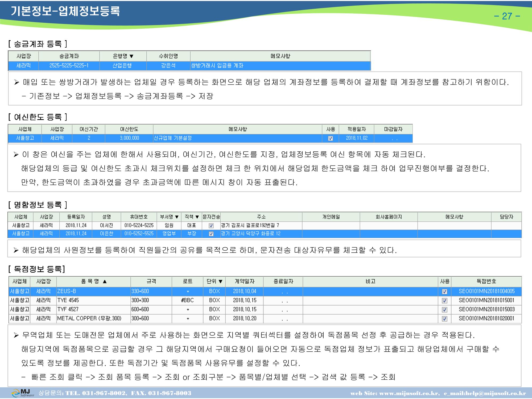Select the #BBC lot cell

pyautogui.click(x=188, y=301)
